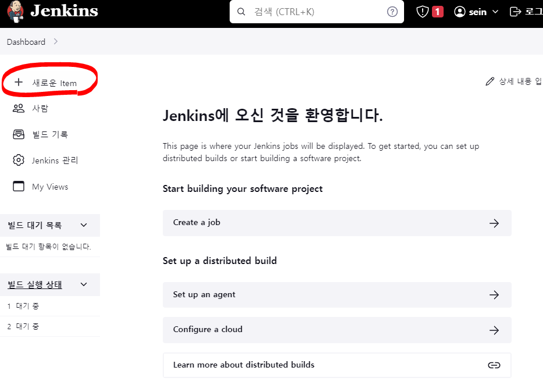The width and height of the screenshot is (543, 392).
Task: Collapse the 빌드 실행 상태 panel chevron
Action: pos(84,284)
